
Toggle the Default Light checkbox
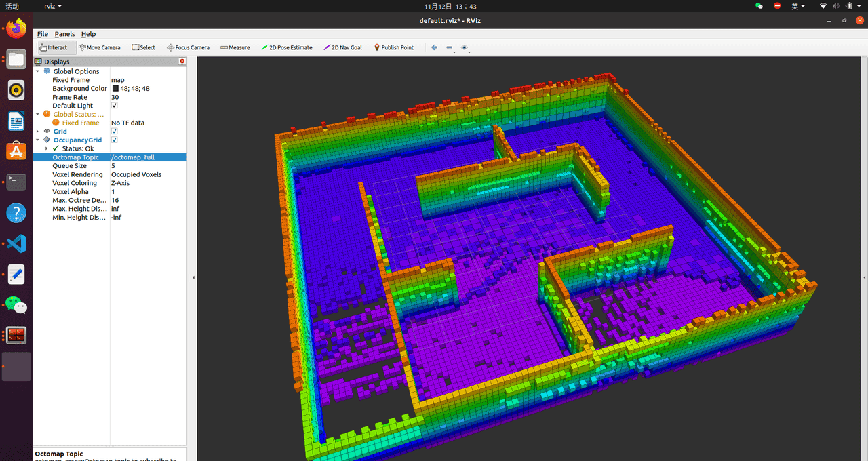tap(115, 106)
